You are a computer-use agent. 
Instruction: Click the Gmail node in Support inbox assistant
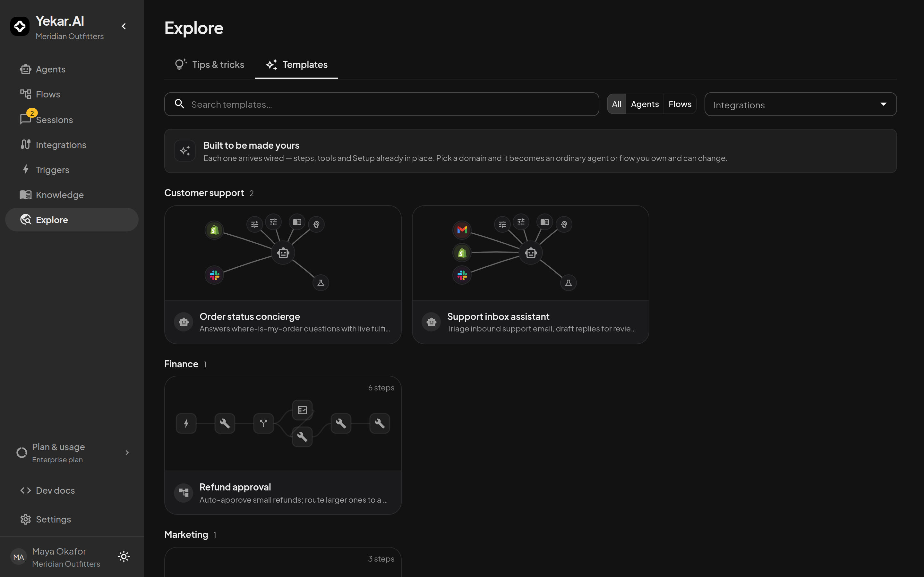point(462,230)
